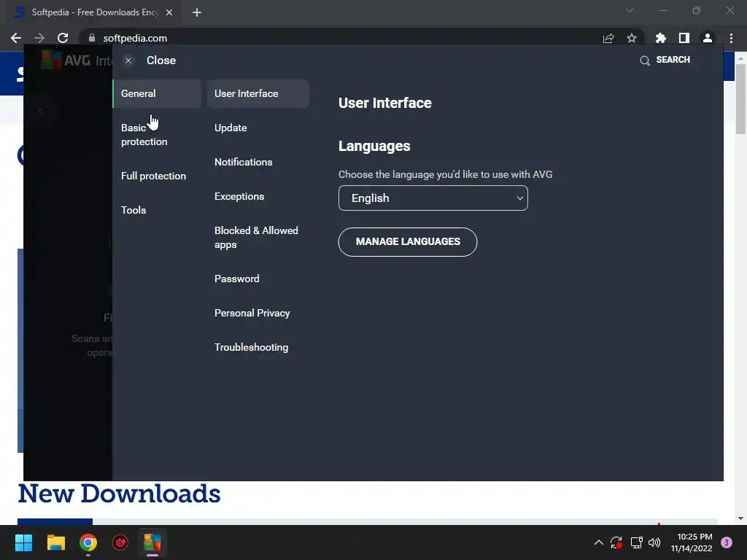Screen dimensions: 747x560
Task: Open Chrome tab search chevron
Action: click(x=630, y=10)
